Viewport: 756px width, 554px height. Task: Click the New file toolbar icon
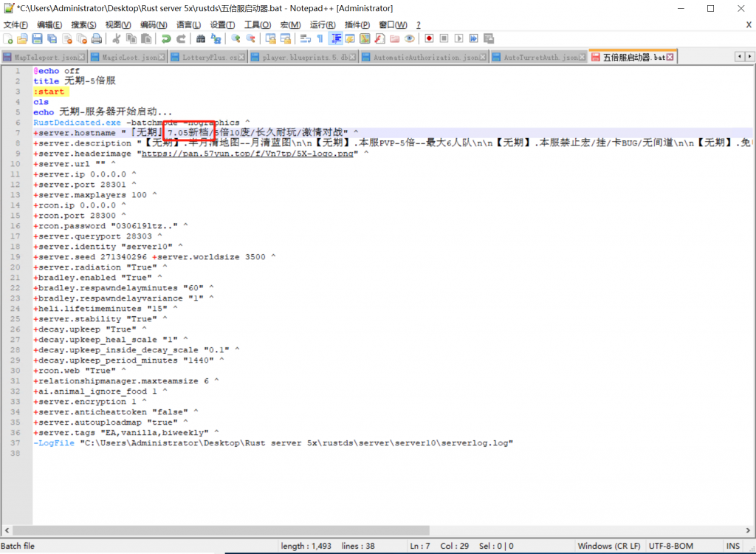(7, 38)
